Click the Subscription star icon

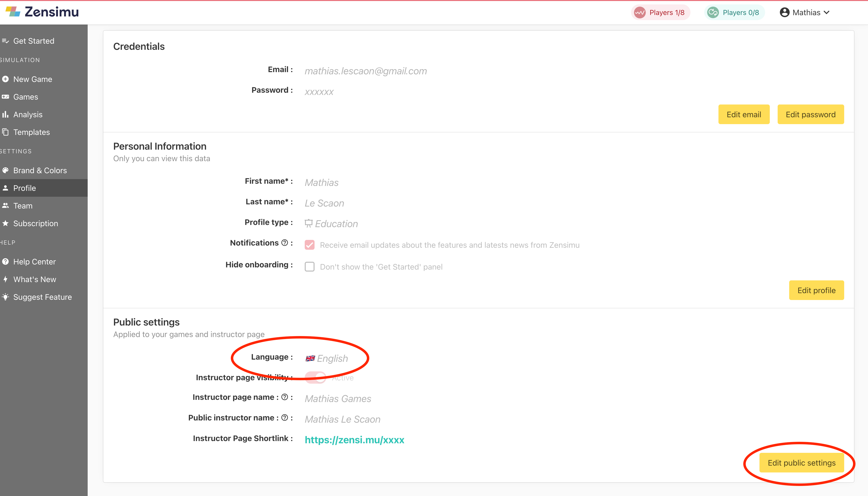(5, 223)
